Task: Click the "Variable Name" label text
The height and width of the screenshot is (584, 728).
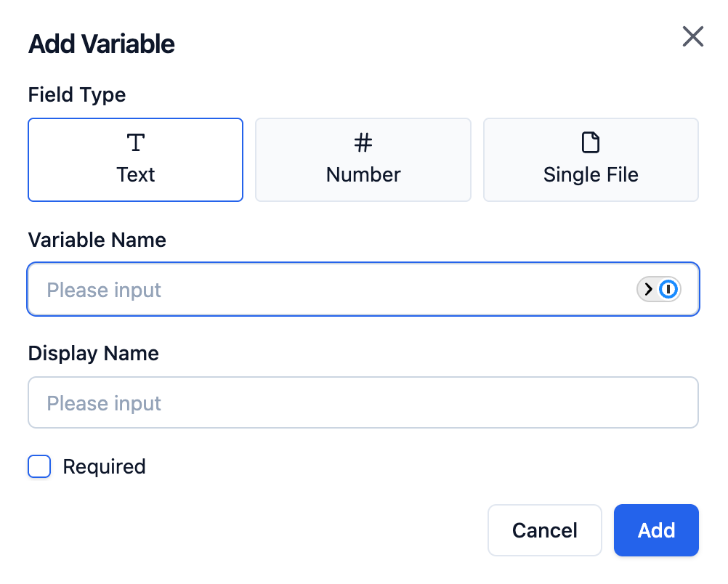Action: (x=97, y=240)
